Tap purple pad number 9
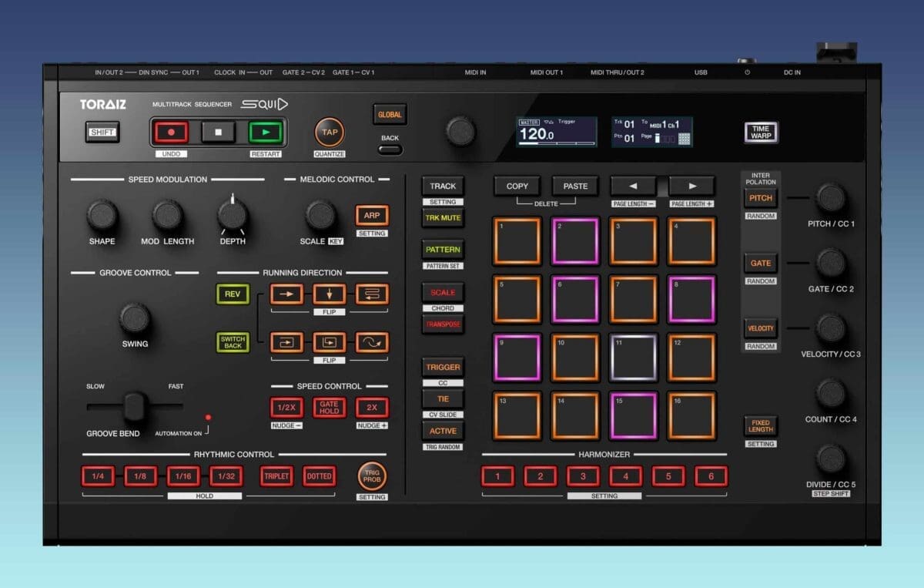 (517, 358)
